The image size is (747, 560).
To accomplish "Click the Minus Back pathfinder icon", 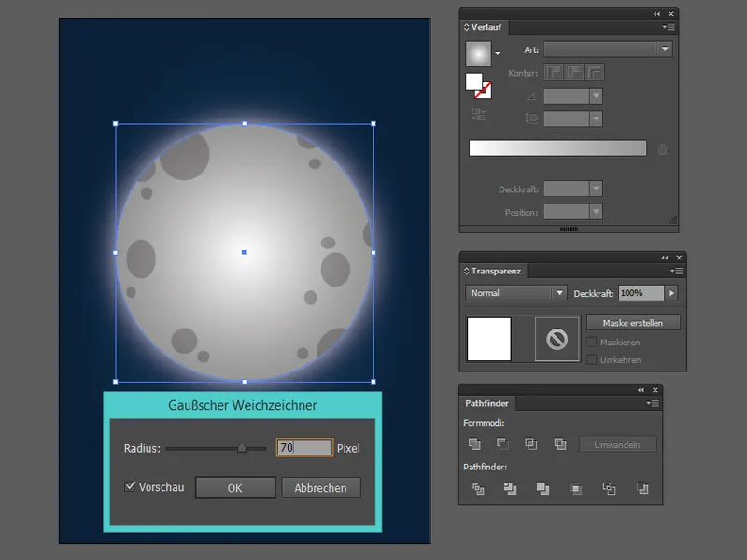I will pos(642,488).
